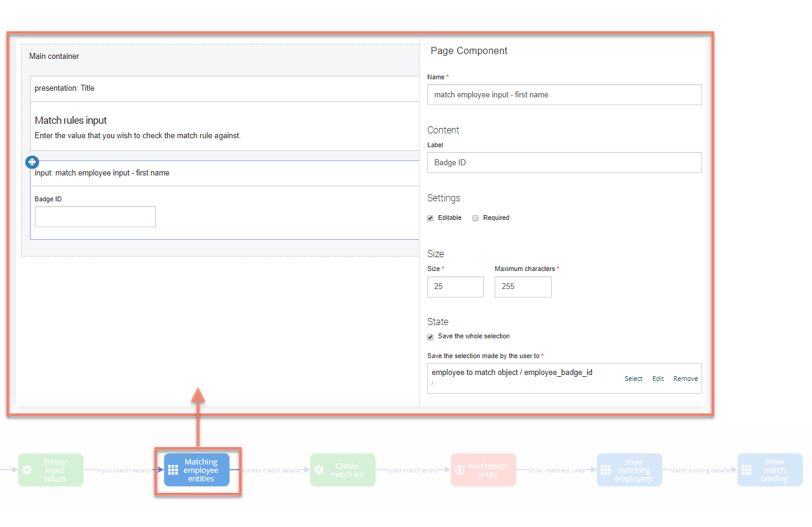Image resolution: width=812 pixels, height=527 pixels.
Task: Enable the Required checkbox
Action: tap(475, 218)
